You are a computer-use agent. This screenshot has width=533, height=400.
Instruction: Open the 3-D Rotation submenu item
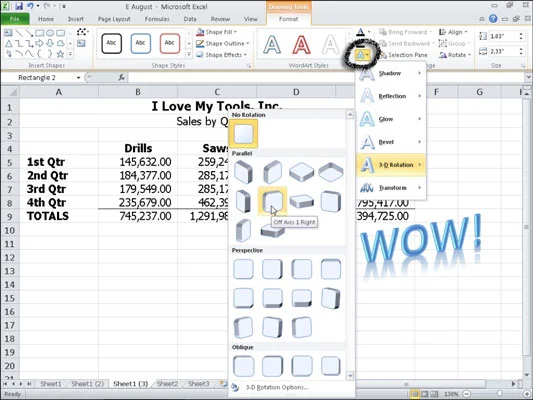click(391, 165)
